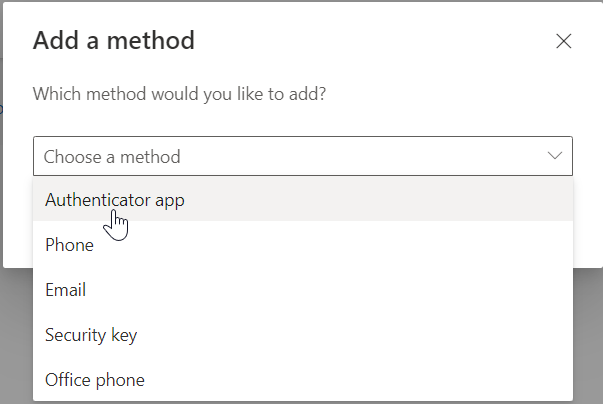Click the last list item, Office phone
This screenshot has height=404, width=603.
tap(303, 380)
